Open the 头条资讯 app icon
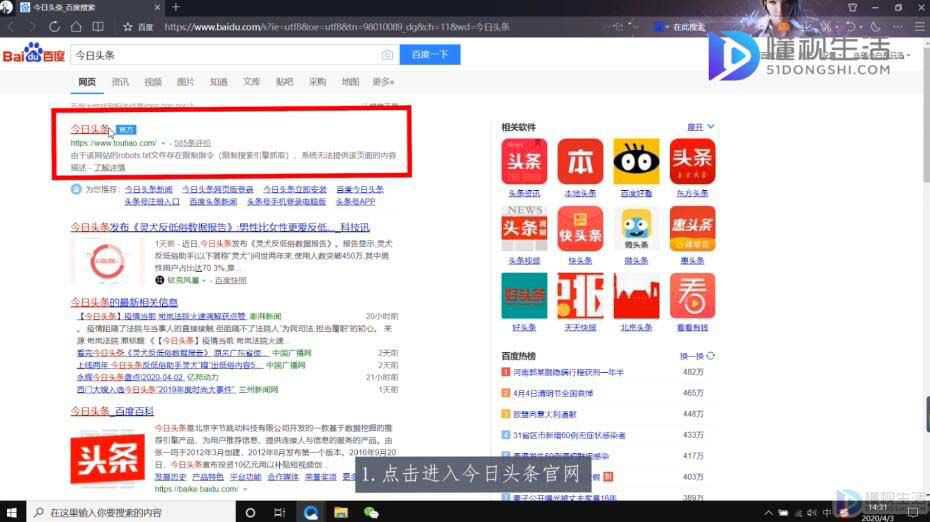Screen dimensions: 930x522 point(524,161)
